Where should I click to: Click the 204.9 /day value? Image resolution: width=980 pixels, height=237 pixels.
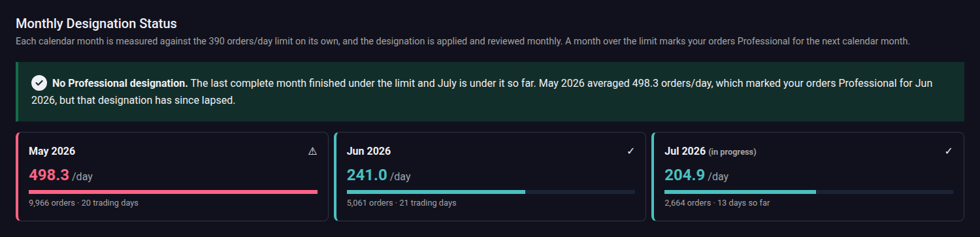click(696, 175)
